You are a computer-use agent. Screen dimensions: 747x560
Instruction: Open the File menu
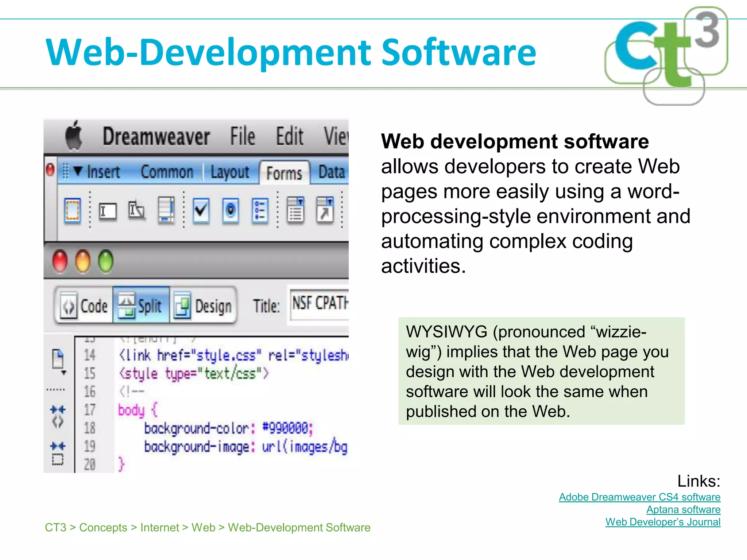[243, 136]
